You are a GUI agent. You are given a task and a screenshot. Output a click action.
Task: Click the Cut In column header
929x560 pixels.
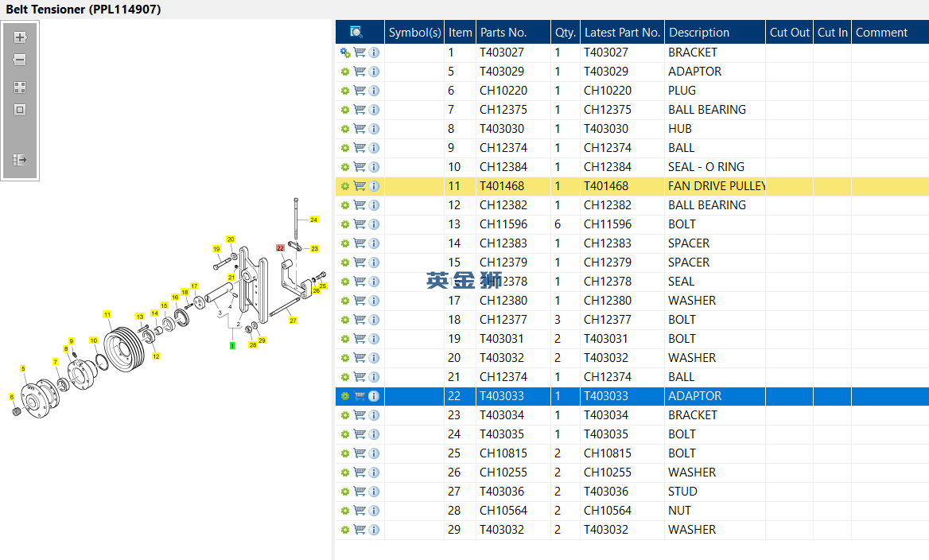point(833,32)
